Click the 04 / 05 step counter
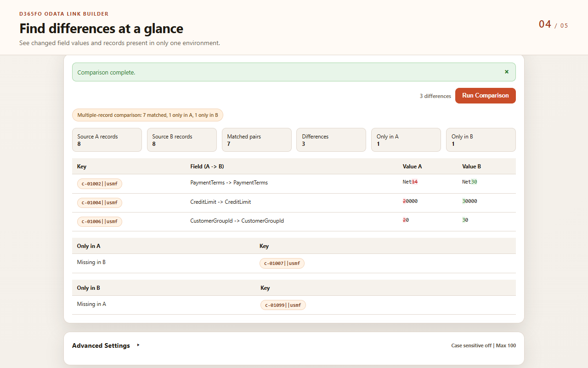Screen dimensions: 588x368 (553, 24)
